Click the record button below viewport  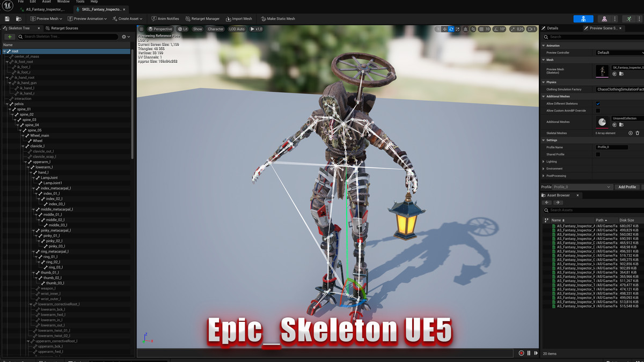[521, 353]
